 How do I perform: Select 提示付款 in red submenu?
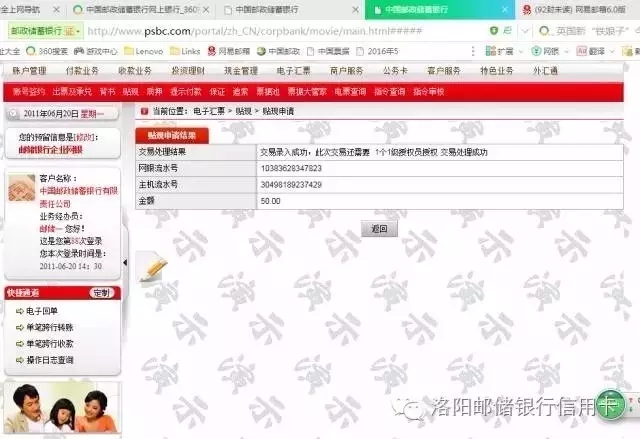186,92
